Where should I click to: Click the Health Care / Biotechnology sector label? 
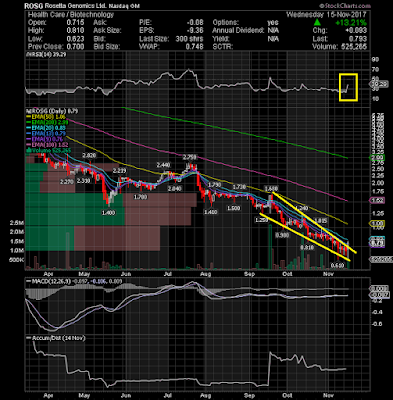click(x=71, y=15)
